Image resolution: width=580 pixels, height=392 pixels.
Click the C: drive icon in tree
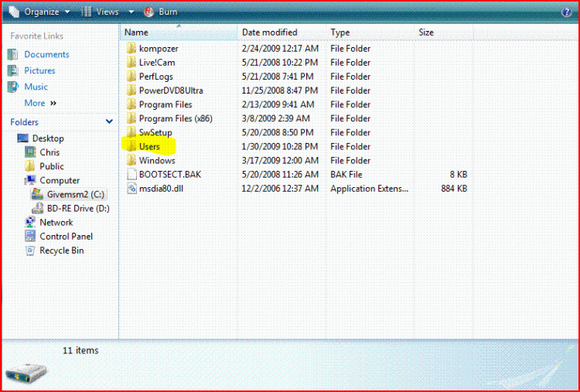[x=37, y=194]
